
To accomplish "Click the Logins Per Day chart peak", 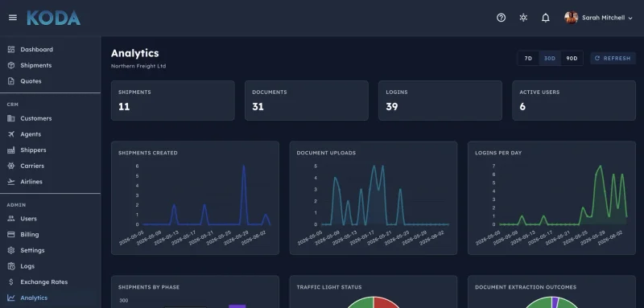I will point(601,166).
